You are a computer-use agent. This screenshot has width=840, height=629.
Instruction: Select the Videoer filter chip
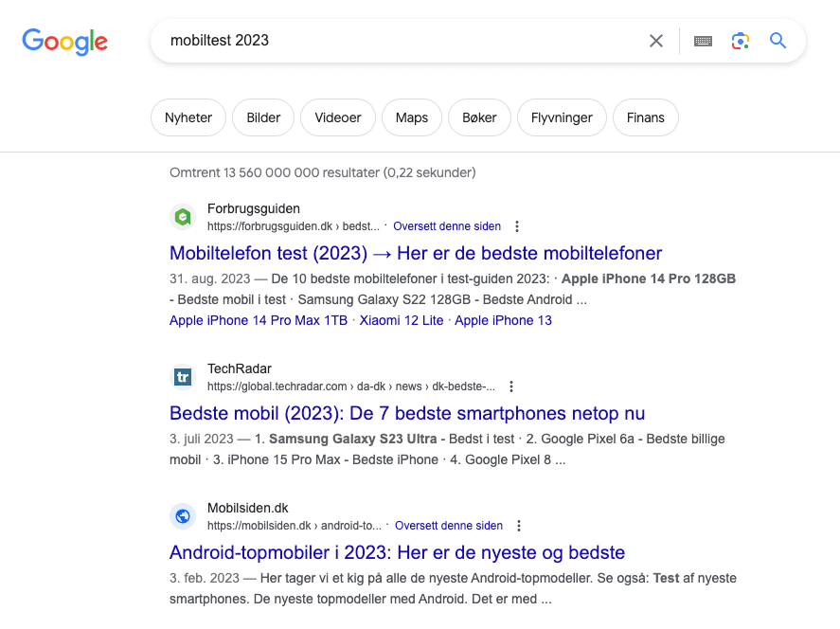point(338,117)
